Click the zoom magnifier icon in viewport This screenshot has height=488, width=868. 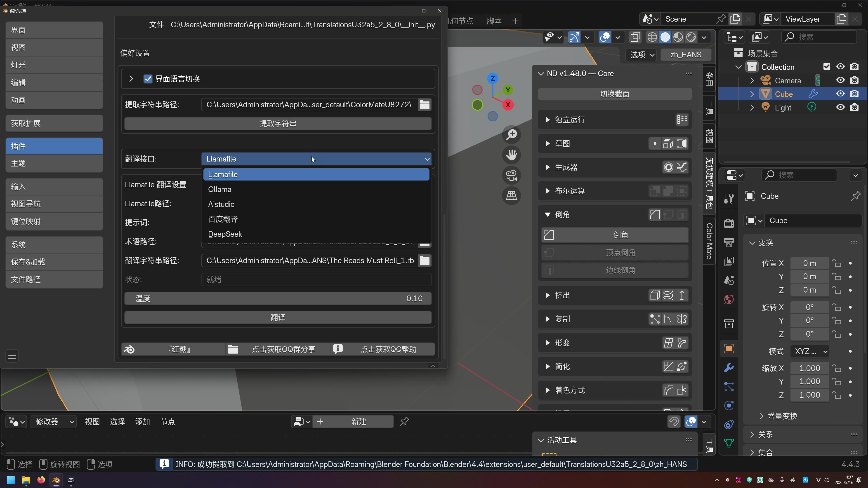(x=512, y=135)
